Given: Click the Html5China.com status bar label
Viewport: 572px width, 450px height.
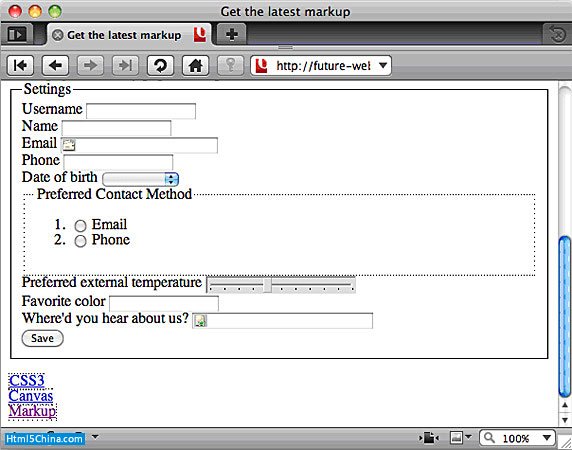Looking at the screenshot, I should pyautogui.click(x=45, y=438).
